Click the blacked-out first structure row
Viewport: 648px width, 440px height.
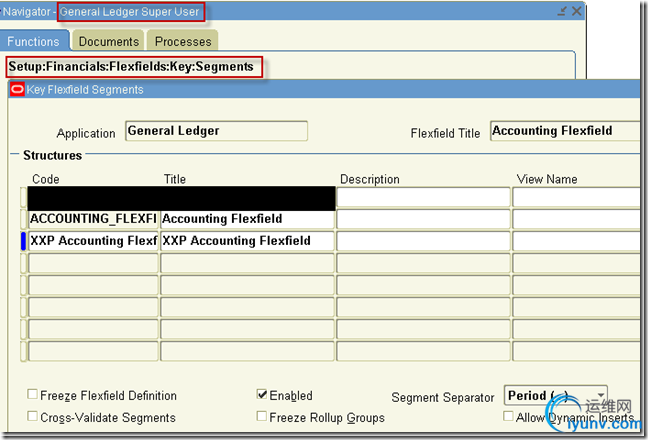[x=181, y=198]
